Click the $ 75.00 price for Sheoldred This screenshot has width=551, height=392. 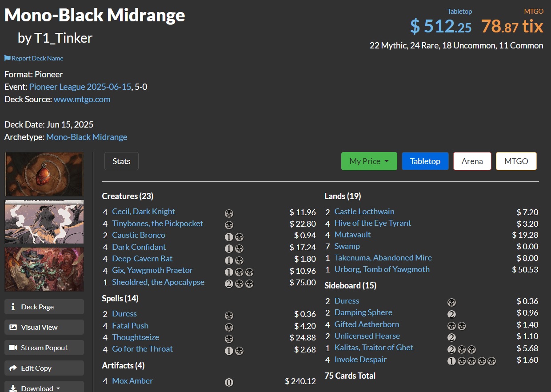pyautogui.click(x=303, y=282)
